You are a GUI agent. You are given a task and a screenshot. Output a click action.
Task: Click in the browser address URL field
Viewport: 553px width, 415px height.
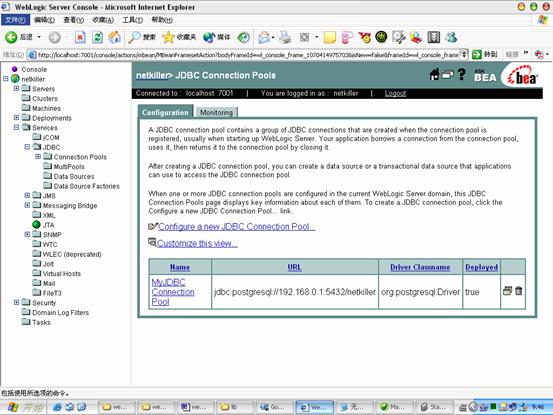point(248,55)
